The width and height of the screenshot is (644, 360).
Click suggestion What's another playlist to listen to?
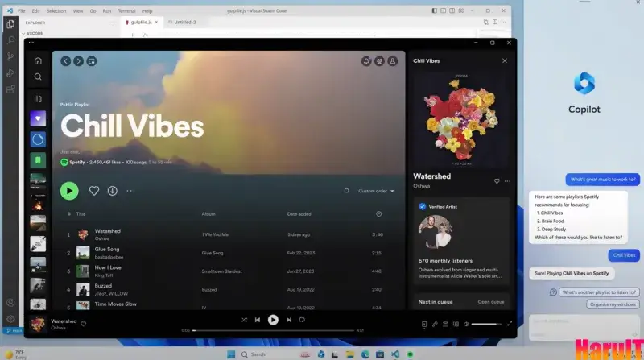[599, 292]
